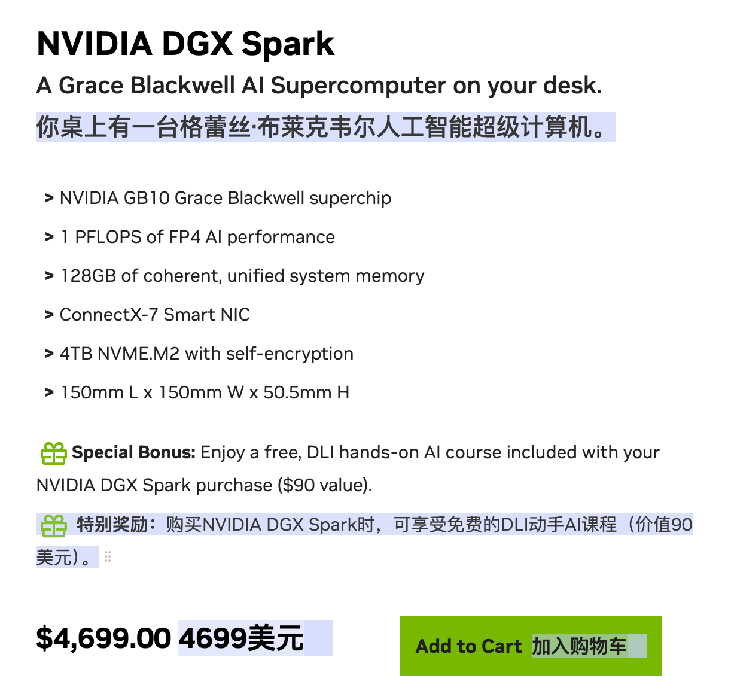Click the gift icon beside Special Bonus
This screenshot has height=700, width=731.
[53, 454]
